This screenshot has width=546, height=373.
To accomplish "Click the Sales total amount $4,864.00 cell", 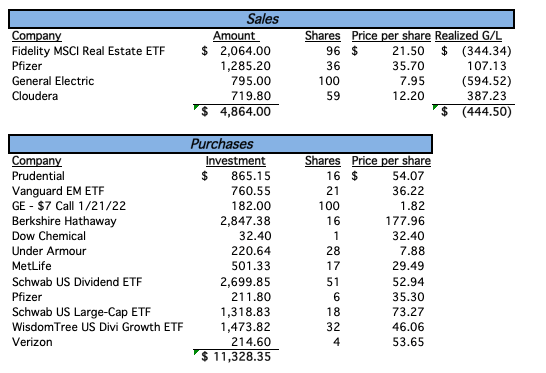I will point(236,111).
